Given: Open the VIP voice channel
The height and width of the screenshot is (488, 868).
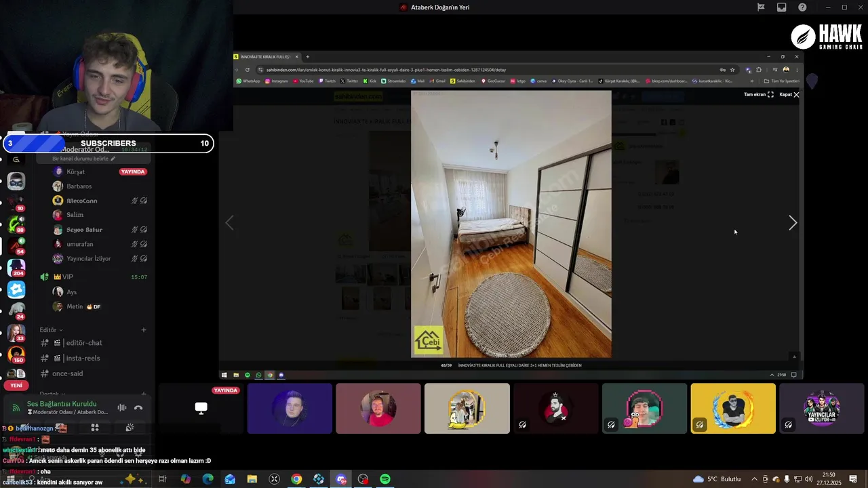Looking at the screenshot, I should pyautogui.click(x=94, y=277).
